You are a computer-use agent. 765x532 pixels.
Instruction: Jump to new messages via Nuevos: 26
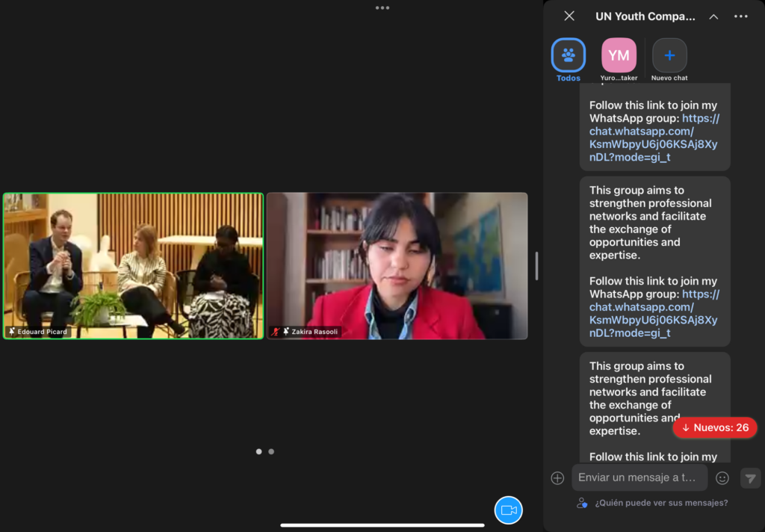click(715, 427)
